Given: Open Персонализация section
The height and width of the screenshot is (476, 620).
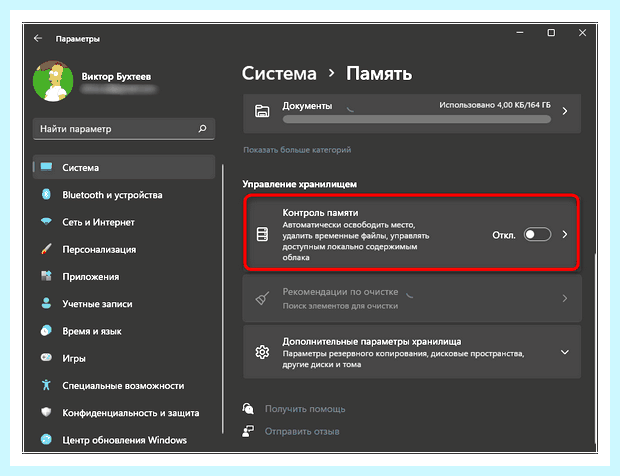Looking at the screenshot, I should (x=124, y=249).
